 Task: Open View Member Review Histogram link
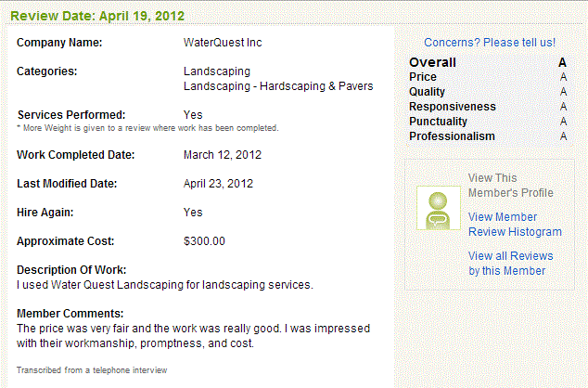pos(515,225)
